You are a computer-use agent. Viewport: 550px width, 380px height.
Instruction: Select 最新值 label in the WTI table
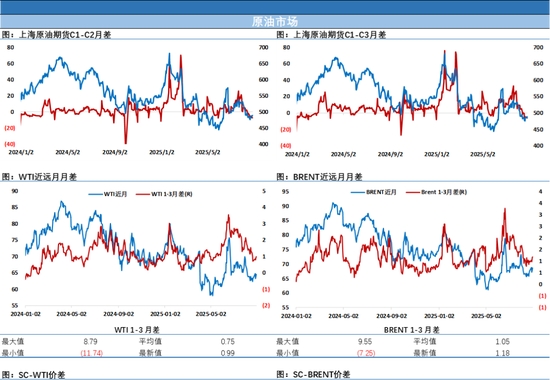(150, 353)
